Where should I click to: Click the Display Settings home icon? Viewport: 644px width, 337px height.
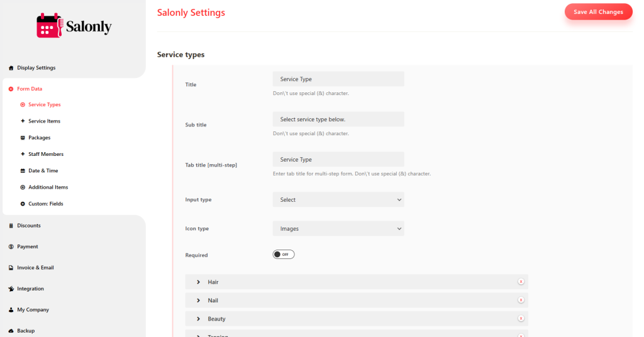point(11,68)
